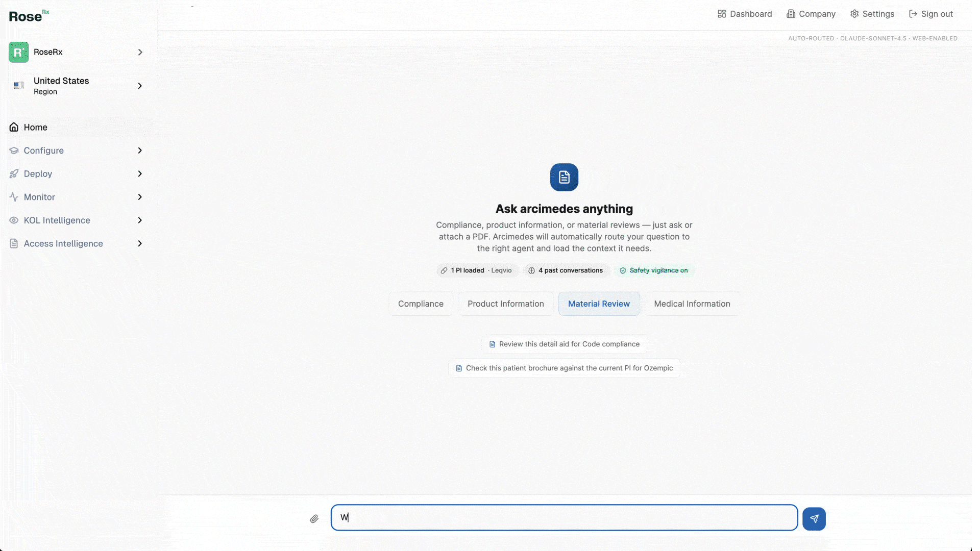Select the Medical Information tab
Viewport: 980px width, 551px height.
click(x=692, y=304)
